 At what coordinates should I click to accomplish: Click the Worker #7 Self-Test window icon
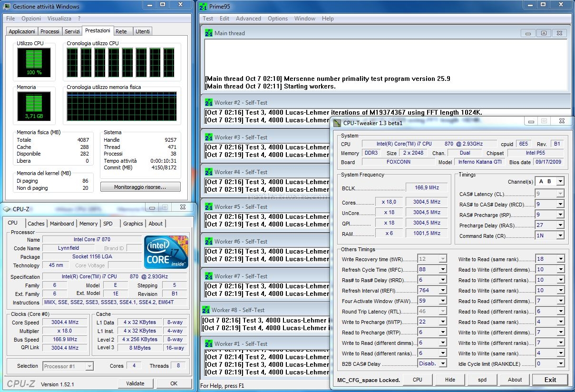[209, 276]
